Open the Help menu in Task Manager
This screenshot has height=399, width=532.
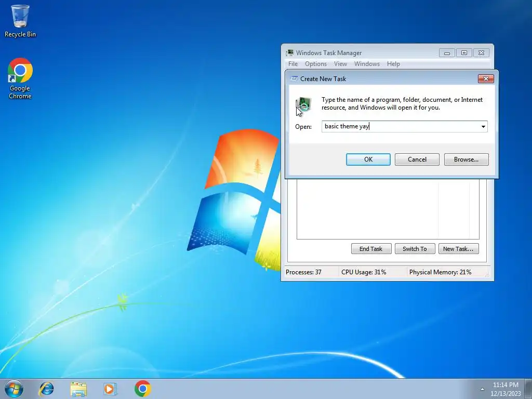393,64
